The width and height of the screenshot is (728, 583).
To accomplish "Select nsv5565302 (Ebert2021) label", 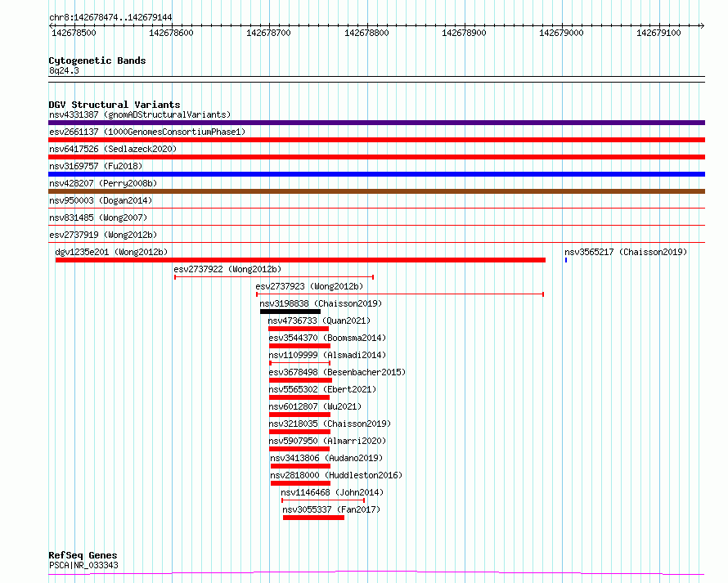I will [322, 389].
